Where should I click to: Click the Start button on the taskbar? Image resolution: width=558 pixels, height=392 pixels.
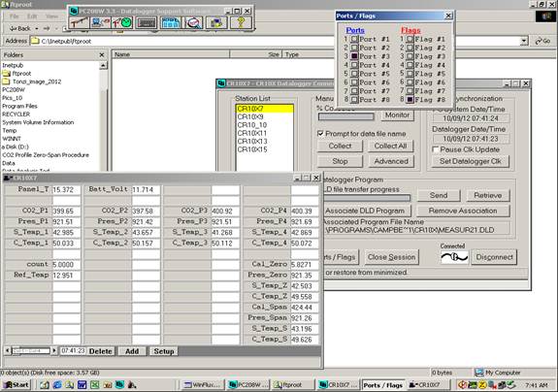pyautogui.click(x=16, y=384)
